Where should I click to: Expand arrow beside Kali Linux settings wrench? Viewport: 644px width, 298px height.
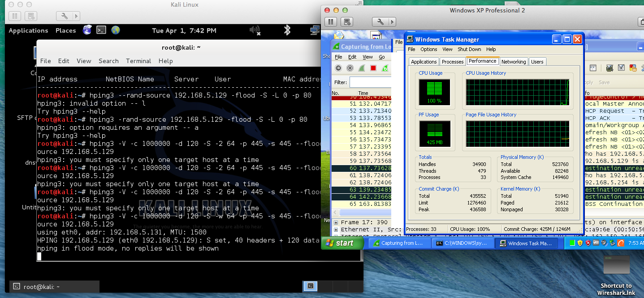[76, 16]
